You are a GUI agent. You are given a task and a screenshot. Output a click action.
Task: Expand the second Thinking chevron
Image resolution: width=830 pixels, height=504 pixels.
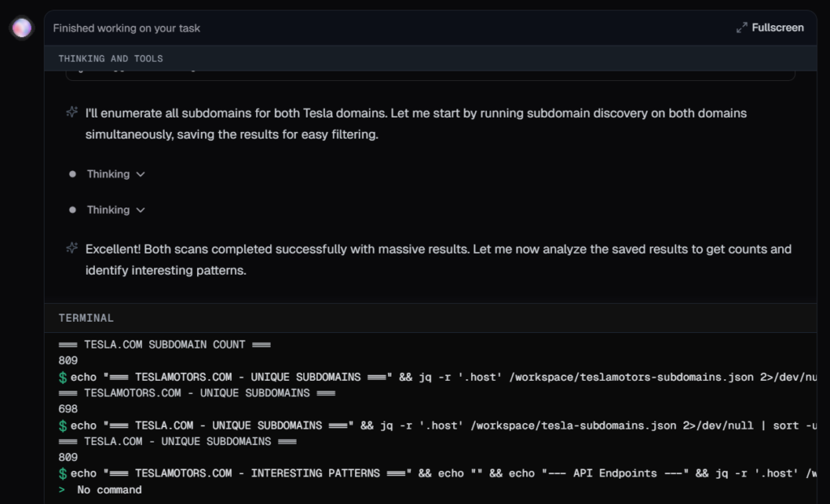tap(140, 210)
